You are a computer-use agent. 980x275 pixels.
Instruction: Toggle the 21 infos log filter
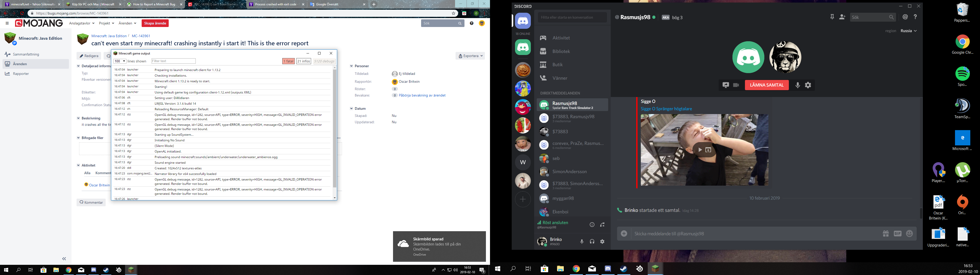pos(304,61)
